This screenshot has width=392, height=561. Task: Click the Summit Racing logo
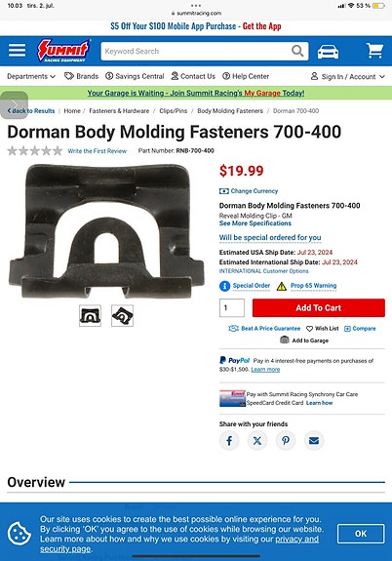click(63, 51)
